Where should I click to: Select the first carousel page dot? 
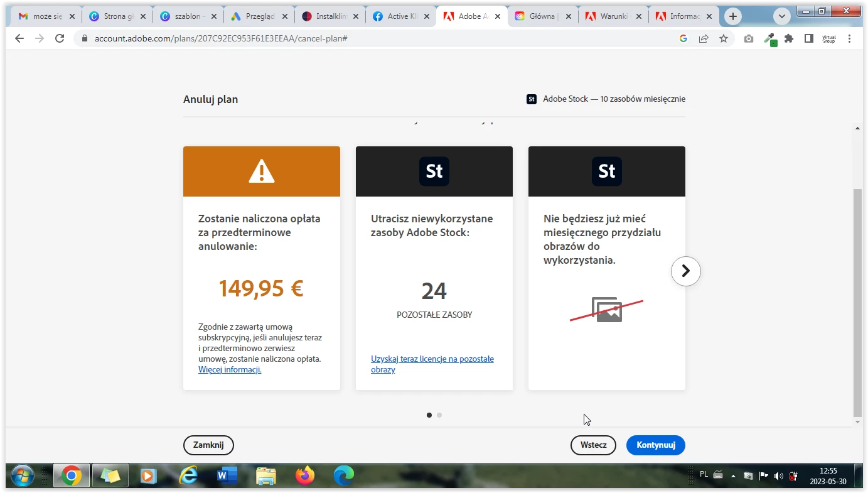(429, 415)
